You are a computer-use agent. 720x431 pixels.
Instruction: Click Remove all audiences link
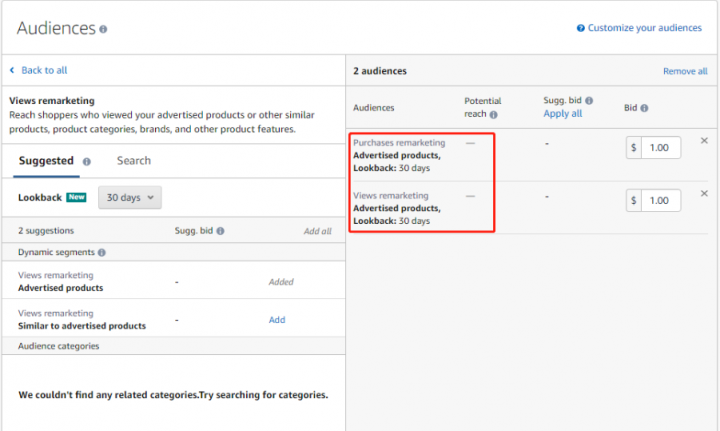[685, 72]
